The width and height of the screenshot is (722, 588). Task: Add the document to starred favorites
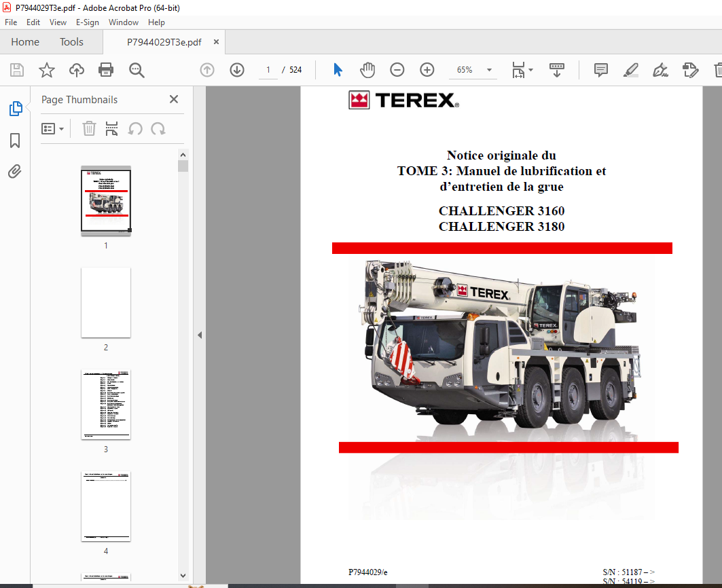[x=46, y=70]
